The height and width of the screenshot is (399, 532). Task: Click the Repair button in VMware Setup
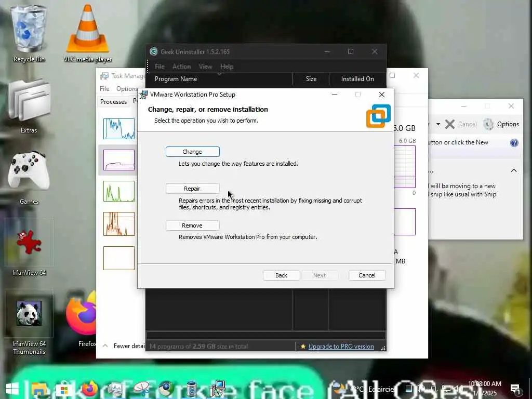pos(192,189)
